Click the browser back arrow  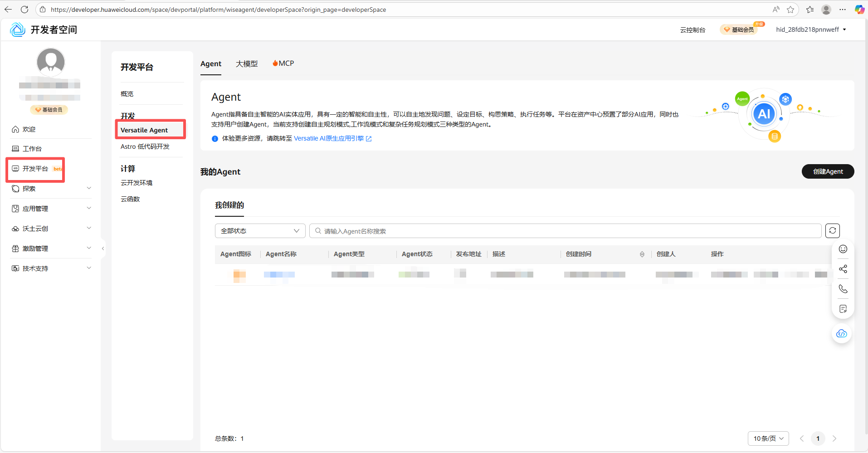coord(8,10)
